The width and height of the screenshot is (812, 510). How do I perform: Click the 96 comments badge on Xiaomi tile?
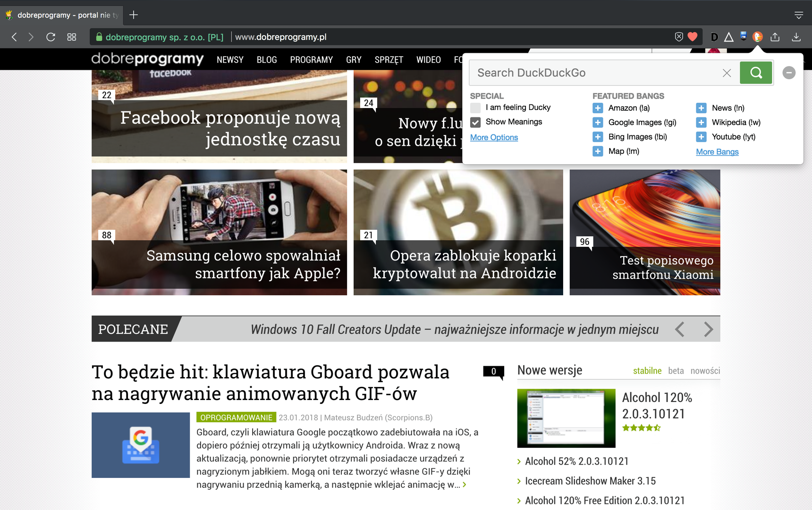tap(584, 242)
